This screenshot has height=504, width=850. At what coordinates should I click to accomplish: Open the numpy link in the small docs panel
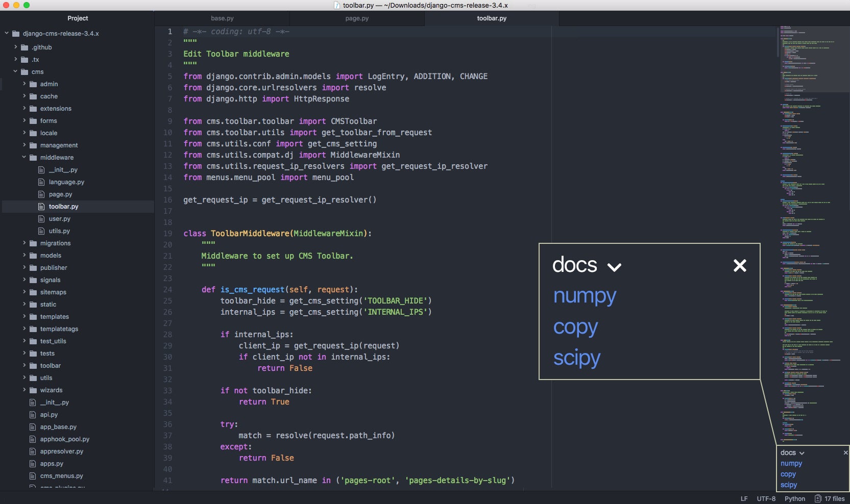tap(791, 463)
